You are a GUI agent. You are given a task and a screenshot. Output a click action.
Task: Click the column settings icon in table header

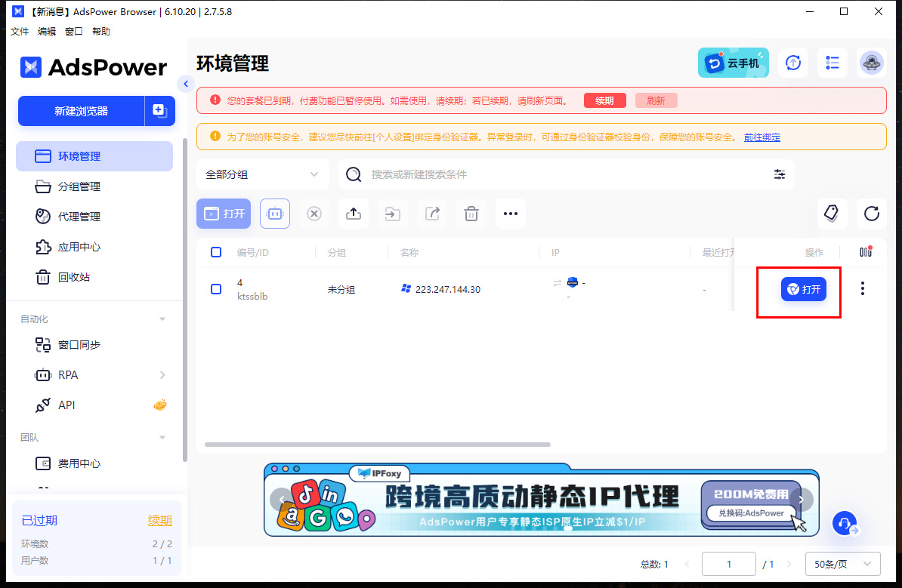click(866, 252)
